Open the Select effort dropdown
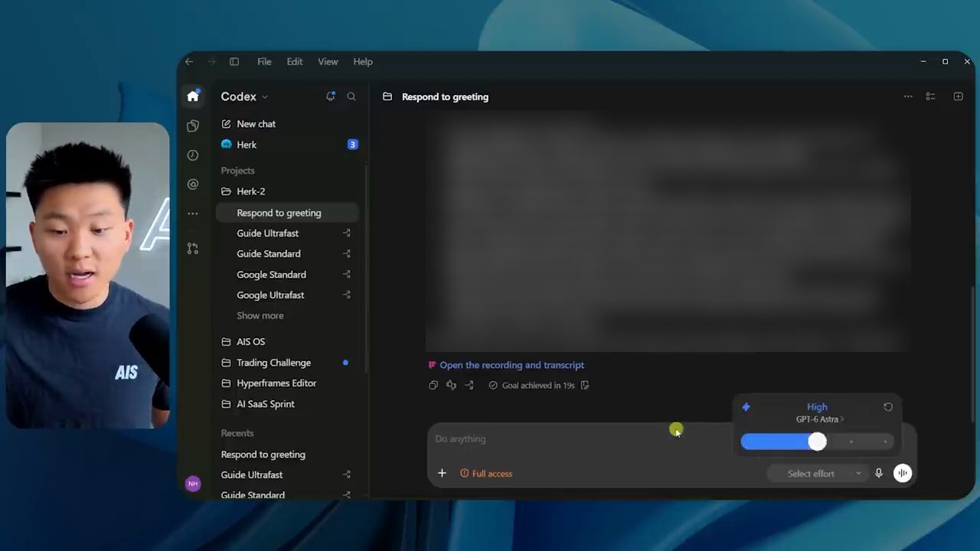 [x=818, y=474]
